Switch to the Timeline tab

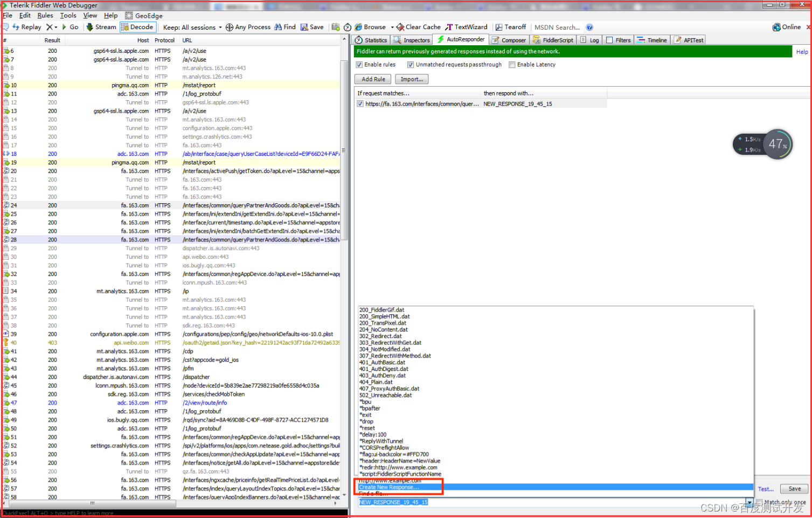(x=652, y=40)
